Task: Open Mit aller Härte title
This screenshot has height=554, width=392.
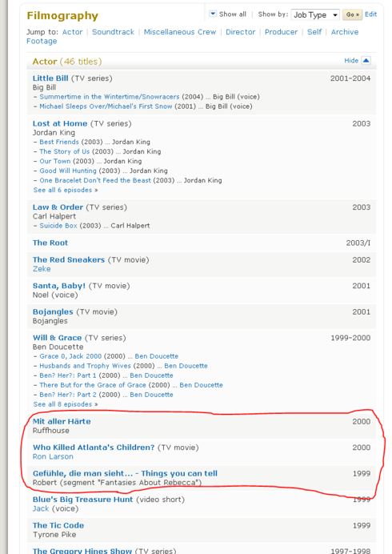Action: click(x=62, y=421)
